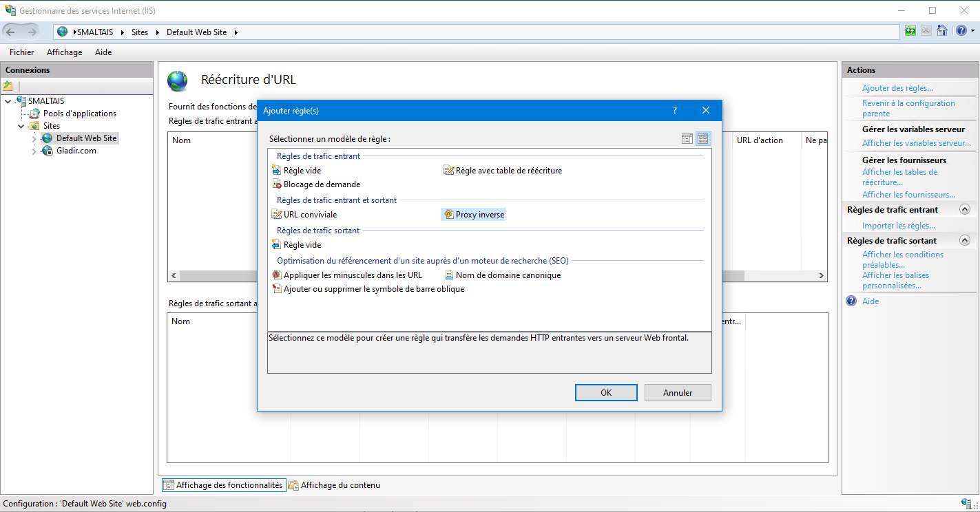Collapse the Sites tree node
The width and height of the screenshot is (980, 512).
tap(21, 127)
